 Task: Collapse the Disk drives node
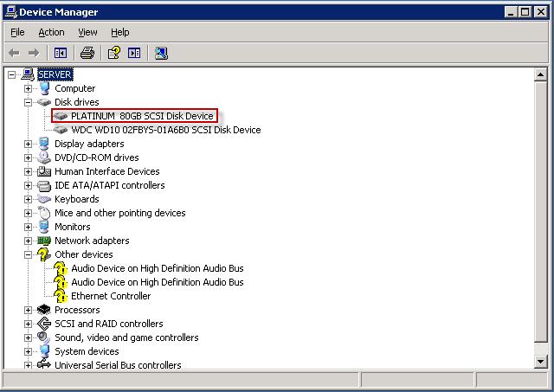tap(29, 102)
